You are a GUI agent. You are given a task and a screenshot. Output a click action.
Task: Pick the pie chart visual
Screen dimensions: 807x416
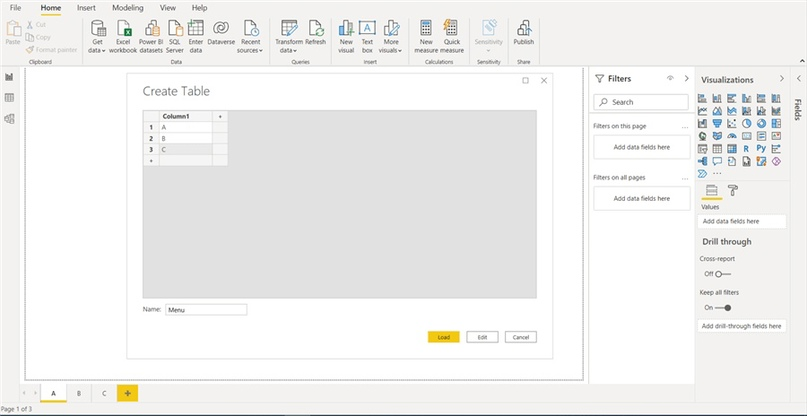pos(746,124)
